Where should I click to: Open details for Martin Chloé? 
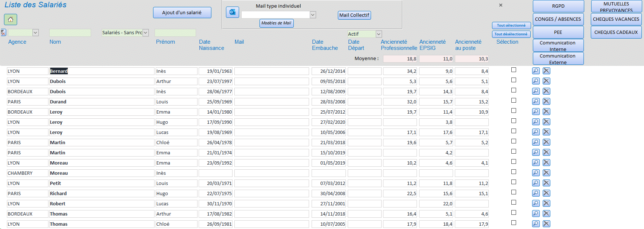(536, 142)
